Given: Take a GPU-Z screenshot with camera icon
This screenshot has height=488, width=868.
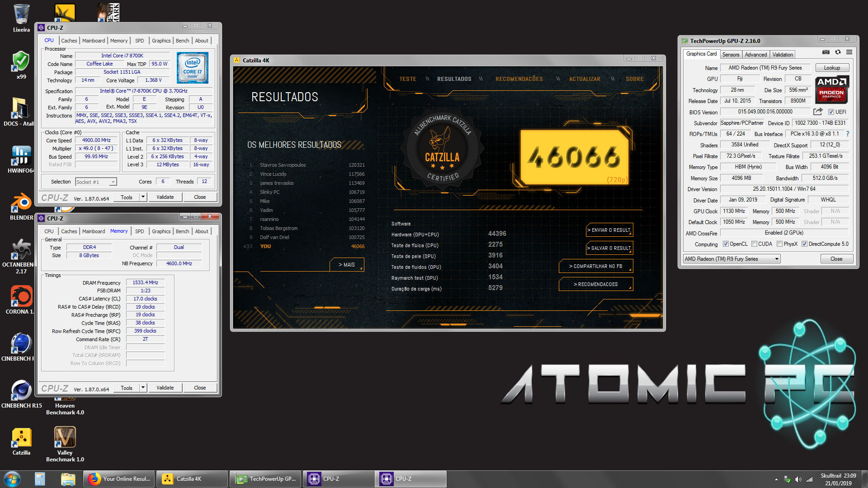Looking at the screenshot, I should (826, 52).
